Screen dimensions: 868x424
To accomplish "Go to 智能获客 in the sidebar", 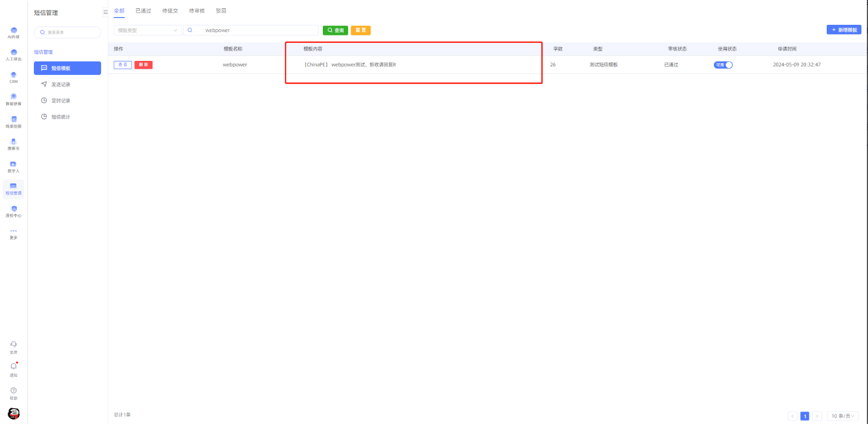I will point(14,99).
